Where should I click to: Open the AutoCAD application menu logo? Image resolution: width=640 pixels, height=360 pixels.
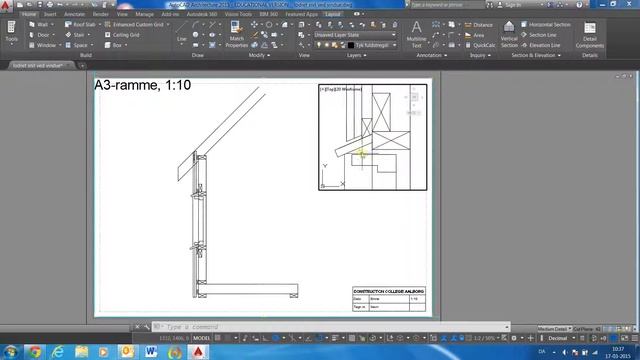[x=5, y=5]
